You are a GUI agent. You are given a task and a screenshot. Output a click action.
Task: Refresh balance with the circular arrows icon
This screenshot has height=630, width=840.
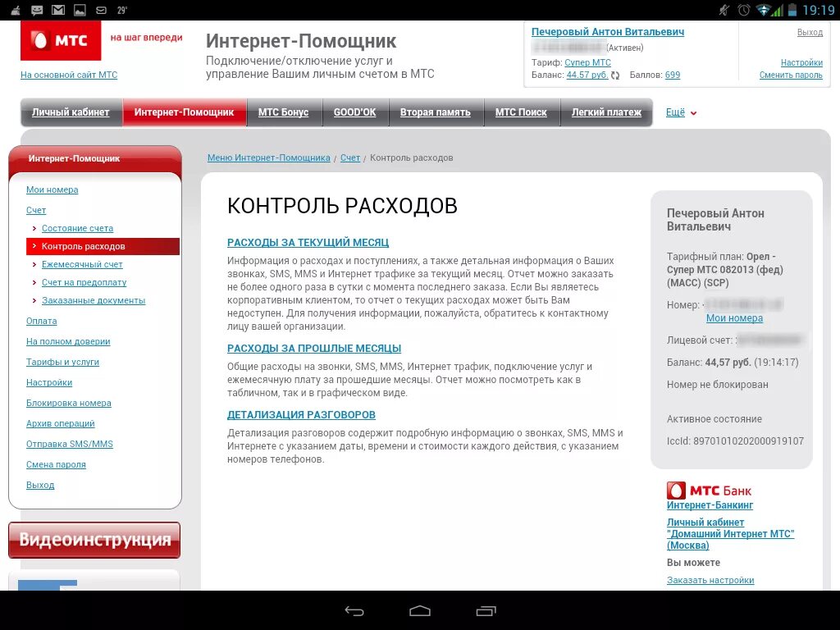[x=615, y=75]
